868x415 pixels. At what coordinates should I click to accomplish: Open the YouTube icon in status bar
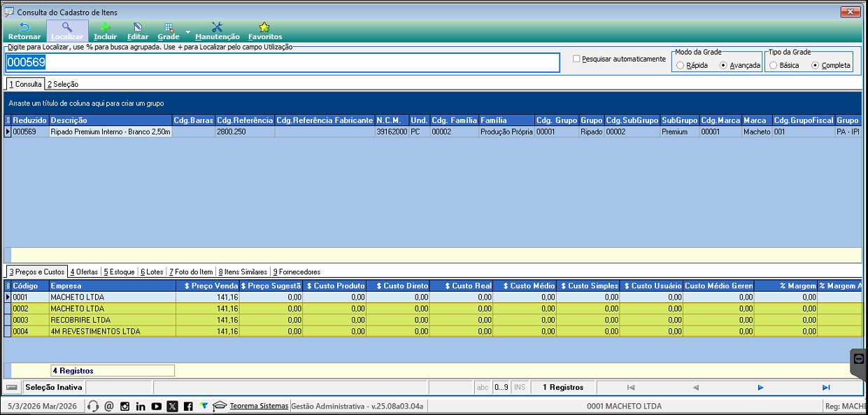click(x=156, y=406)
